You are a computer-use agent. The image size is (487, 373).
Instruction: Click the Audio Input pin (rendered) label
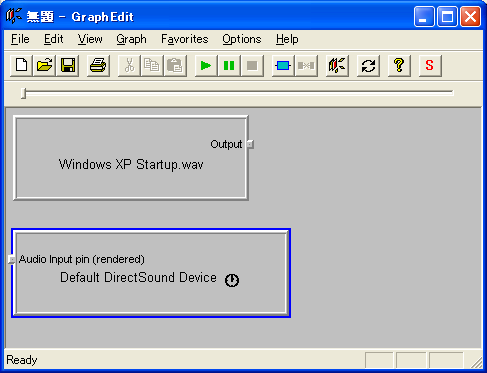click(x=82, y=259)
